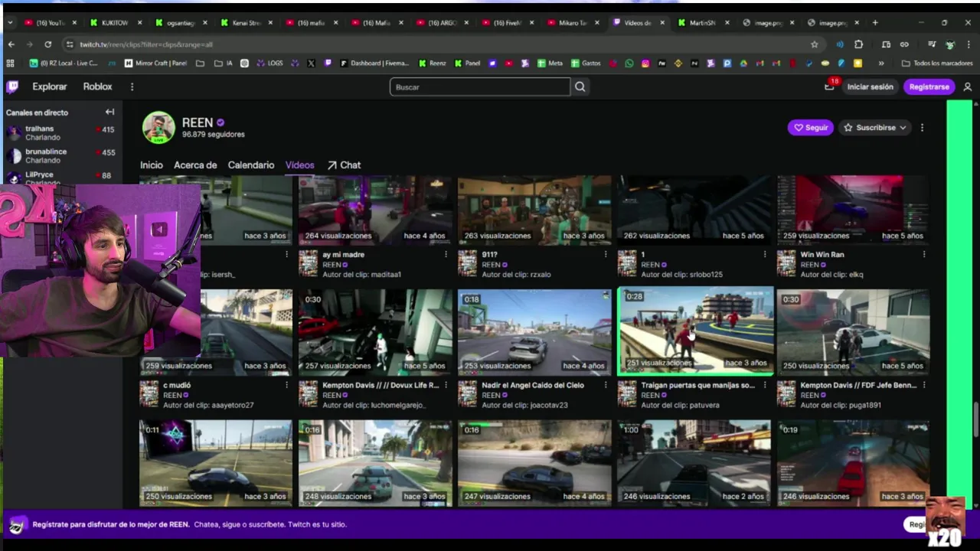The width and height of the screenshot is (980, 551).
Task: Open the Suscribirse dropdown
Action: pos(875,128)
